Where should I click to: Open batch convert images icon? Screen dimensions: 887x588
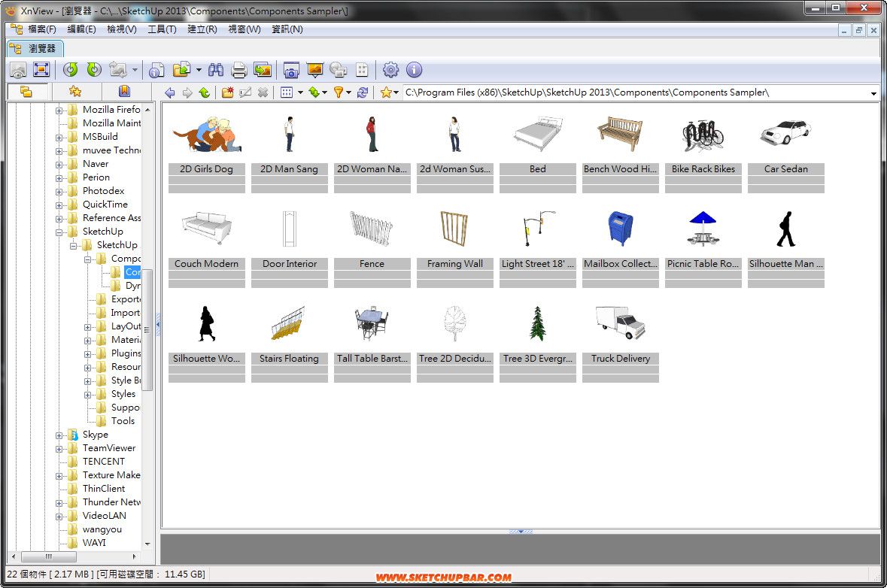coord(263,70)
